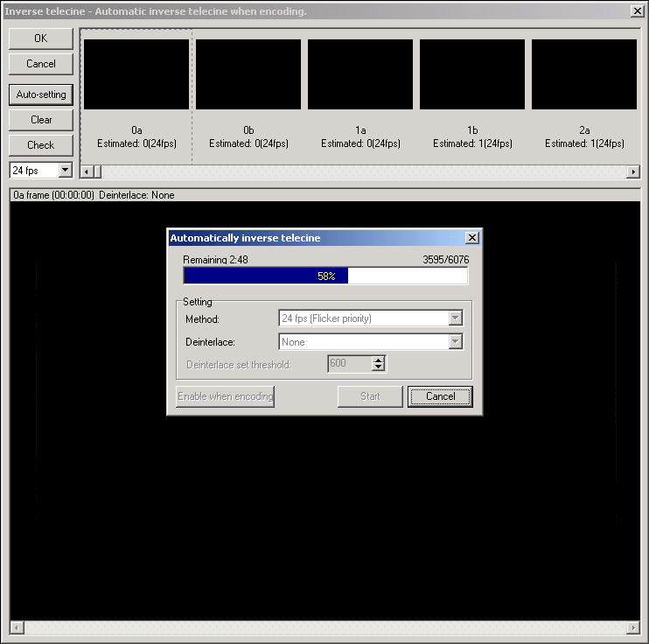Select the 0b frame thumbnail
This screenshot has height=644, width=649.
click(x=248, y=74)
